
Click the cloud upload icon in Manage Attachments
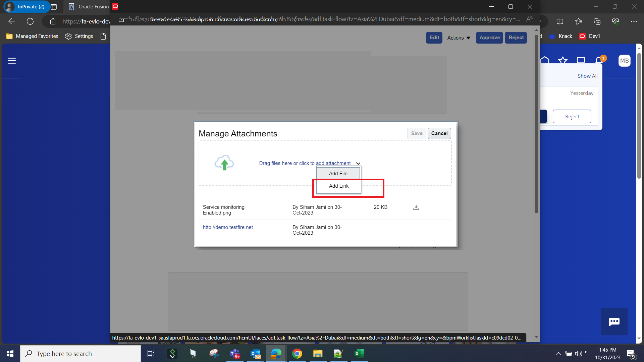point(224,163)
